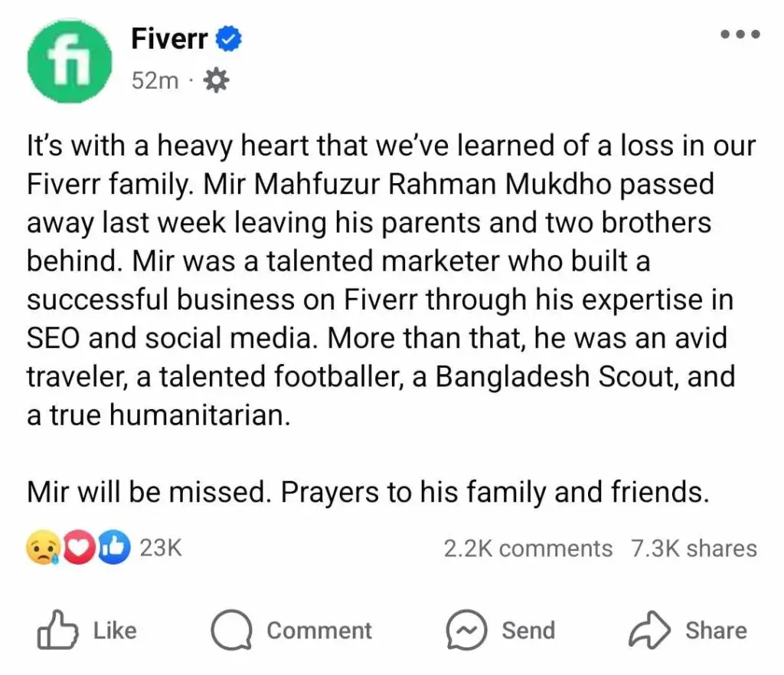This screenshot has height=675, width=784.
Task: Click the 52m post timestamp
Action: [155, 80]
